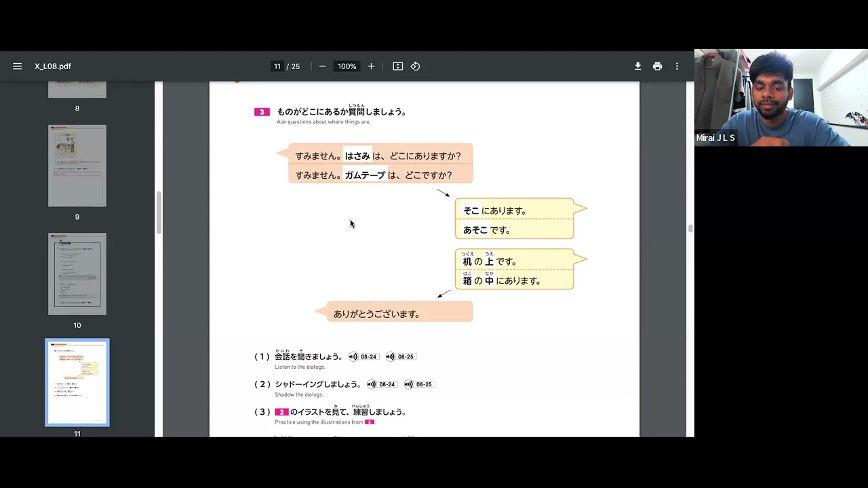Click the fit to page icon
This screenshot has width=868, height=488.
pyautogui.click(x=398, y=66)
